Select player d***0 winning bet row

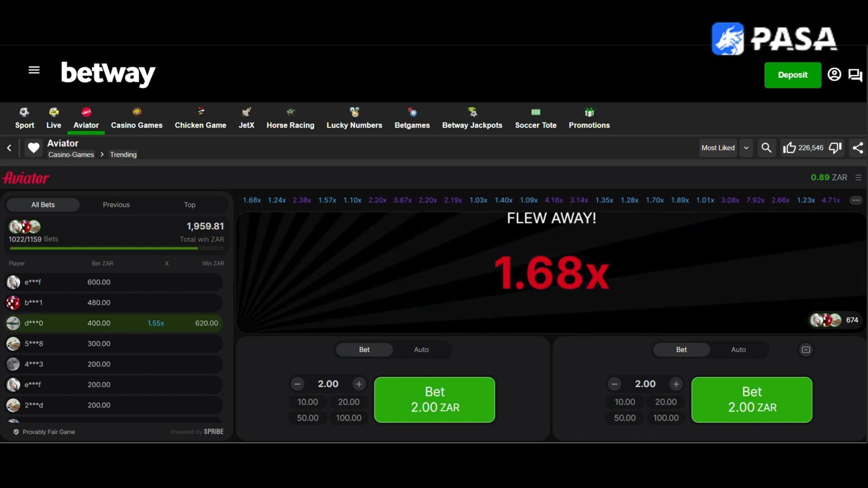click(x=113, y=323)
